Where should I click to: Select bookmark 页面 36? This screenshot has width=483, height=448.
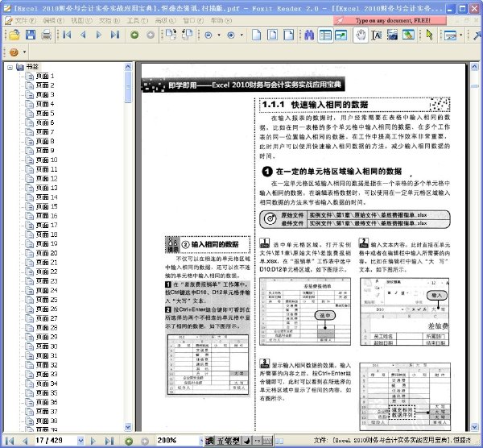point(47,402)
